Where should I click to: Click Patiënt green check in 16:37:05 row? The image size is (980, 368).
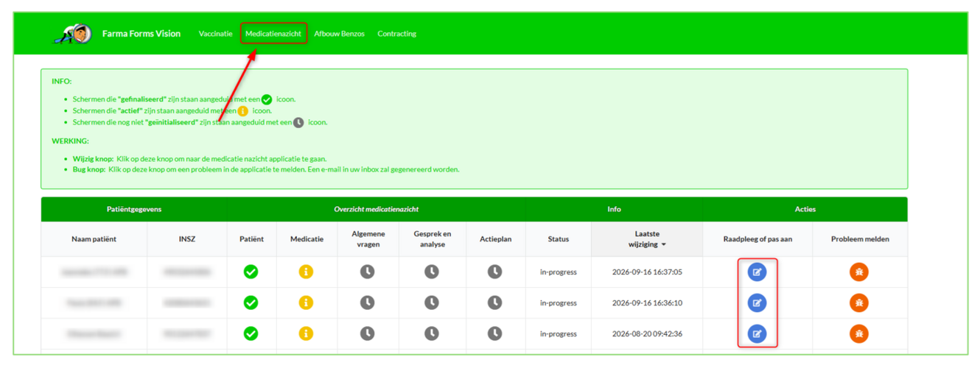251,272
